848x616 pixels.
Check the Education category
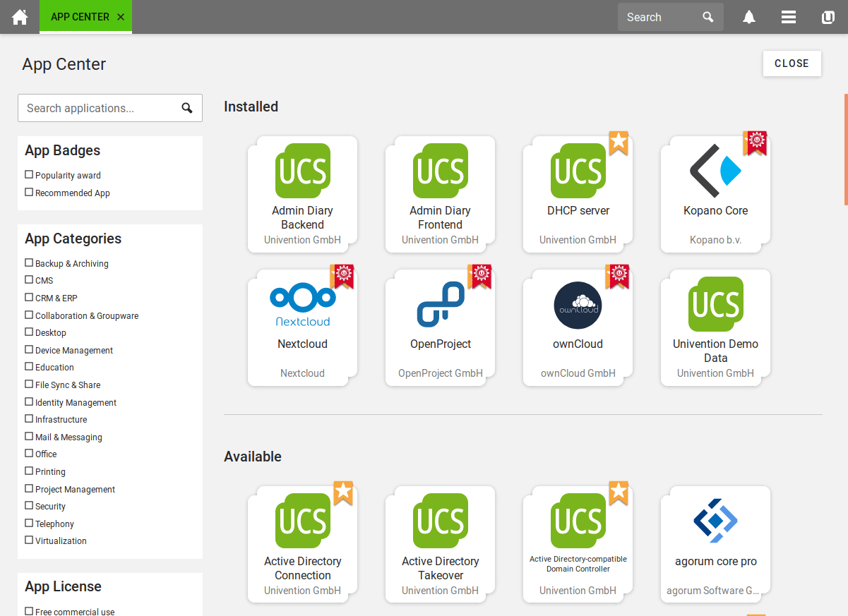pyautogui.click(x=29, y=366)
